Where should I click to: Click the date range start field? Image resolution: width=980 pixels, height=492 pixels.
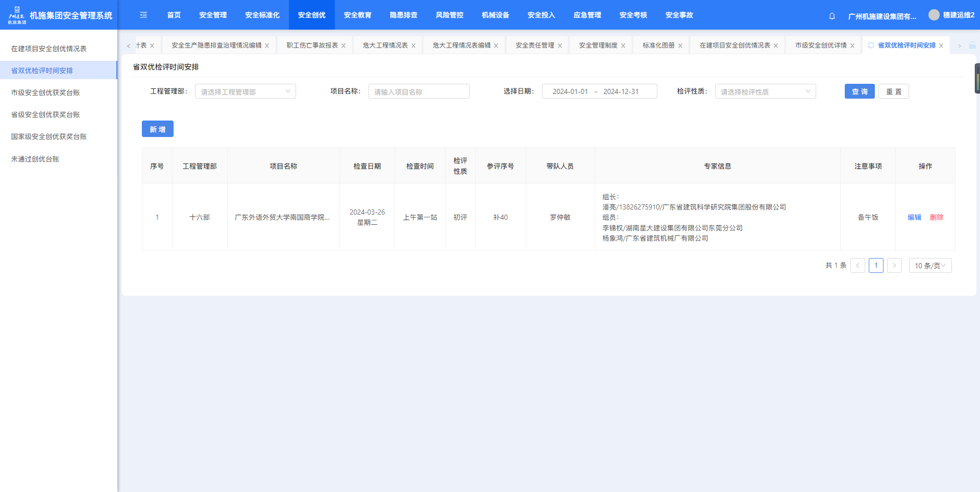click(x=570, y=91)
